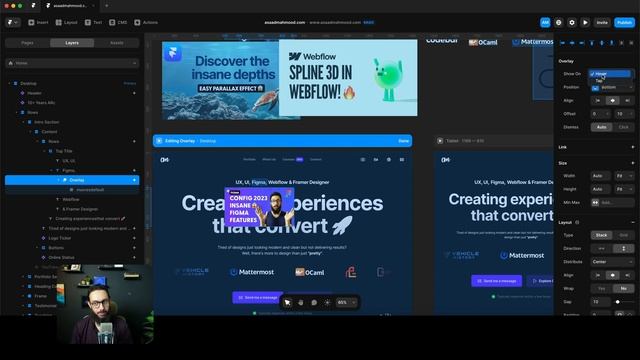Viewport: 640px width, 360px height.
Task: Select the 10+ Years Mic layer
Action: [41, 102]
